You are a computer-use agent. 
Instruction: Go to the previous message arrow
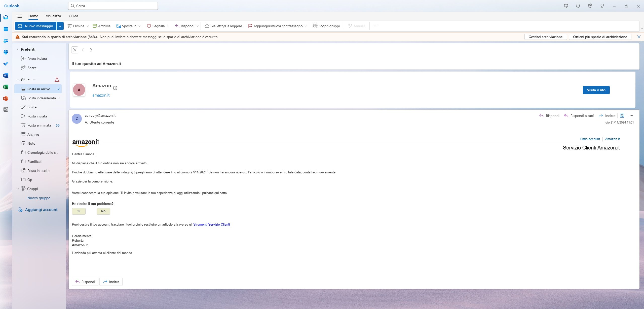click(83, 50)
